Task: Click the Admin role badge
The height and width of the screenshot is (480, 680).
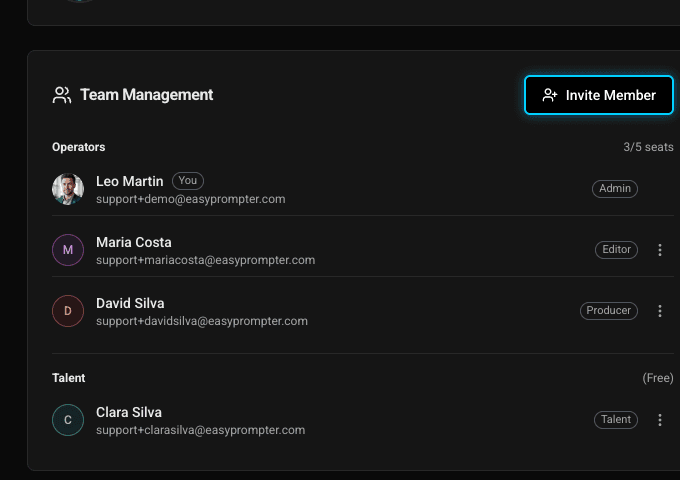Action: [614, 189]
